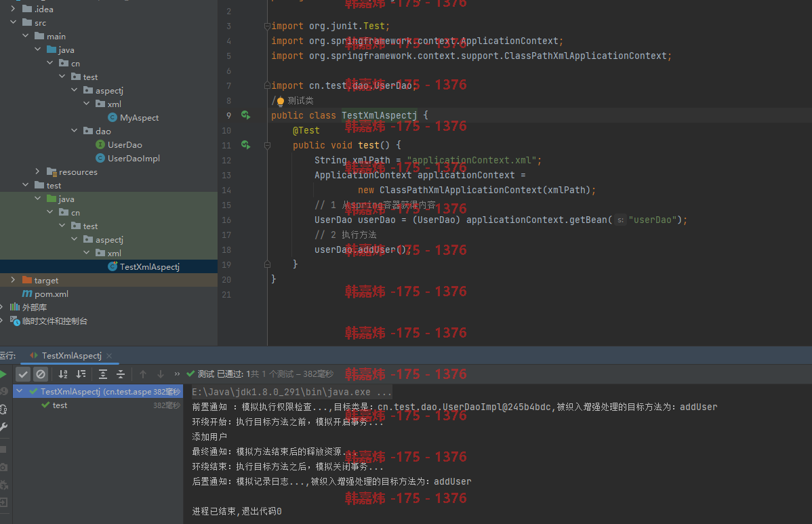
Task: Click the 临时文件和控制台 scratches icon
Action: coord(15,321)
